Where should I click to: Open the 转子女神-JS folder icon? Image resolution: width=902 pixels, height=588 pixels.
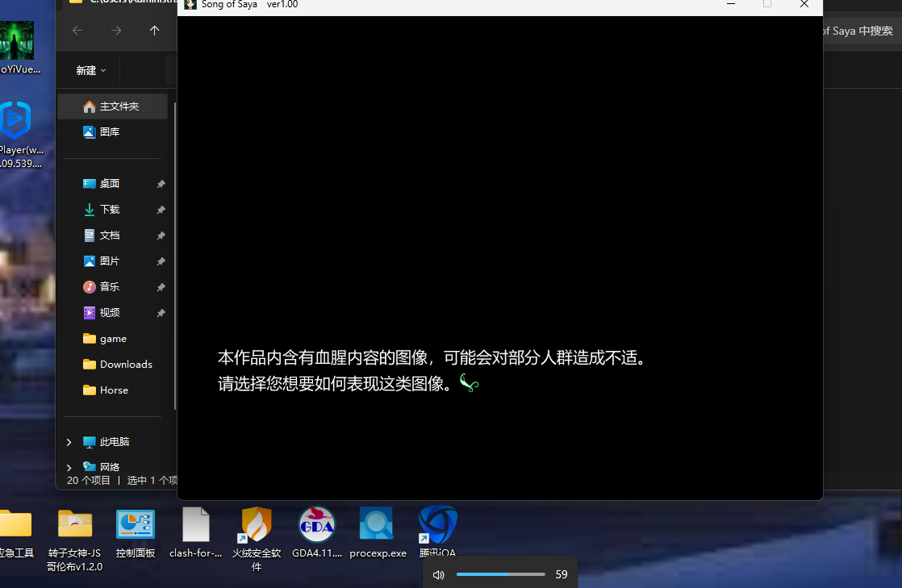point(75,525)
